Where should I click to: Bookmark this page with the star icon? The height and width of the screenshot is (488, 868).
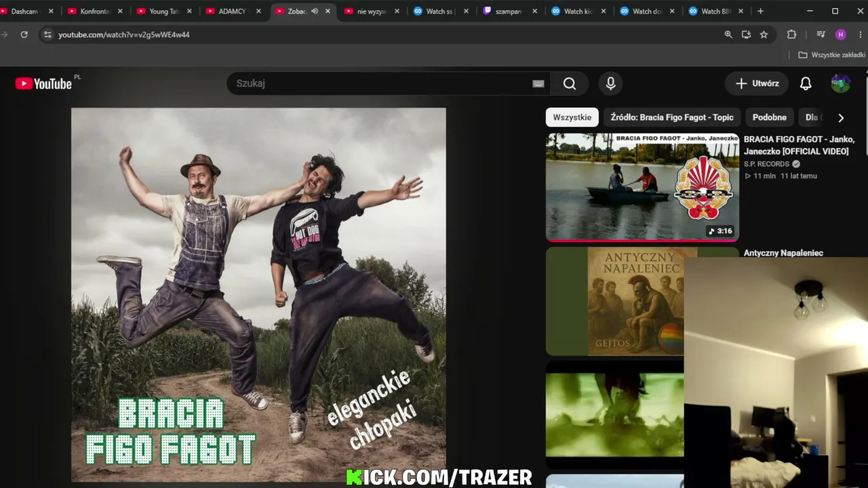pyautogui.click(x=764, y=35)
